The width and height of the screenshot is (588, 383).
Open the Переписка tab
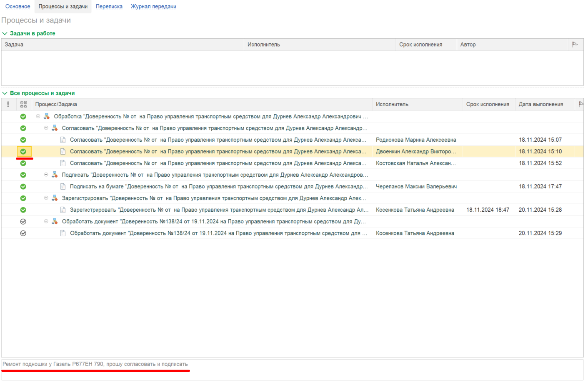(109, 7)
